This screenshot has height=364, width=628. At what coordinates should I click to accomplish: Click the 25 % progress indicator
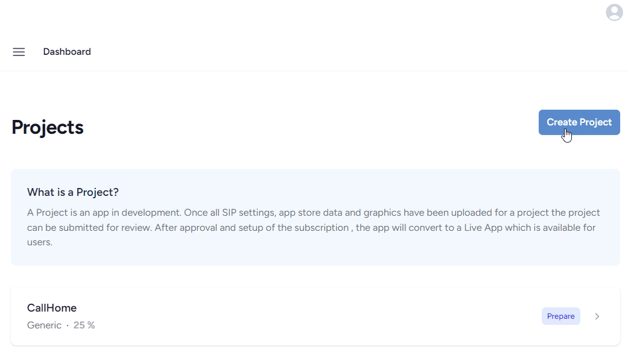(x=84, y=325)
